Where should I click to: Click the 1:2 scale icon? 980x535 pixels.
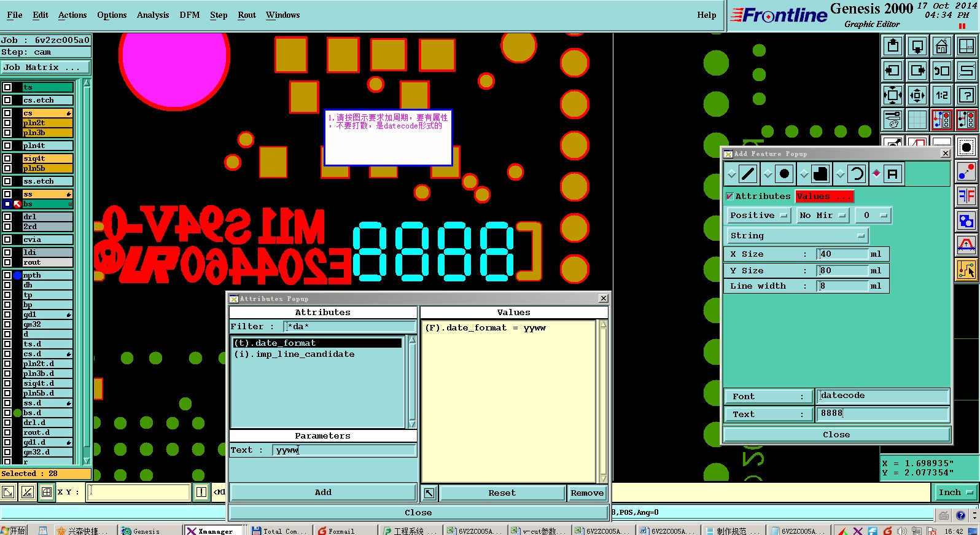pyautogui.click(x=942, y=95)
